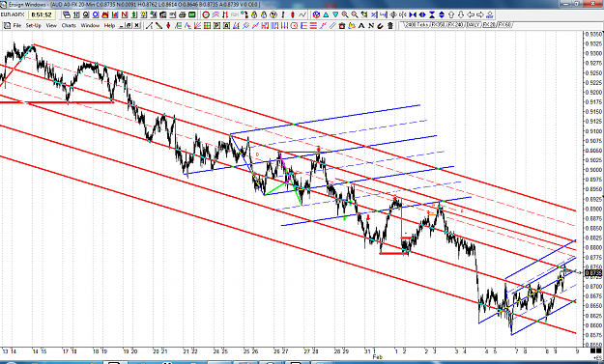Toggle the magnet snap tool
The width and height of the screenshot is (604, 364).
click(380, 26)
